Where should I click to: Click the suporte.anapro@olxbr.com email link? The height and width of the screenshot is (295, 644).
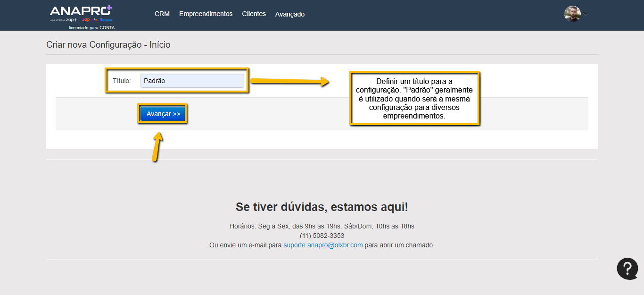click(323, 245)
